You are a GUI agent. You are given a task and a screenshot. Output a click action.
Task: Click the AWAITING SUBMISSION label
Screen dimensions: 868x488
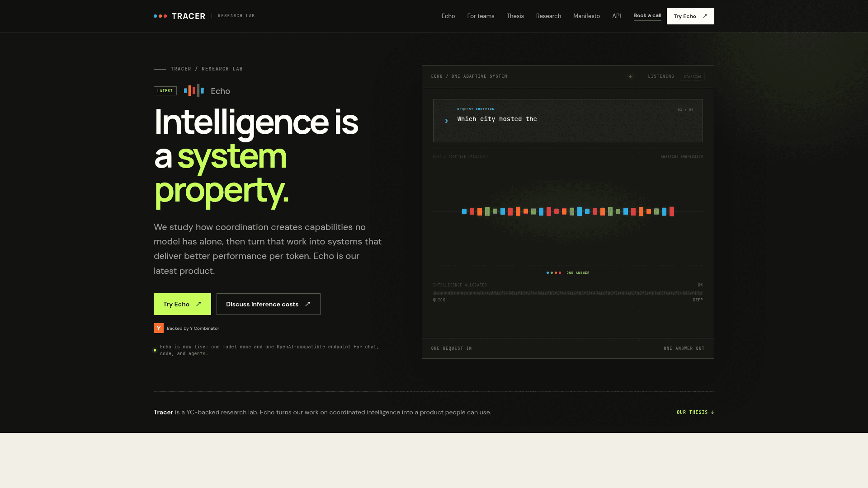click(x=682, y=157)
